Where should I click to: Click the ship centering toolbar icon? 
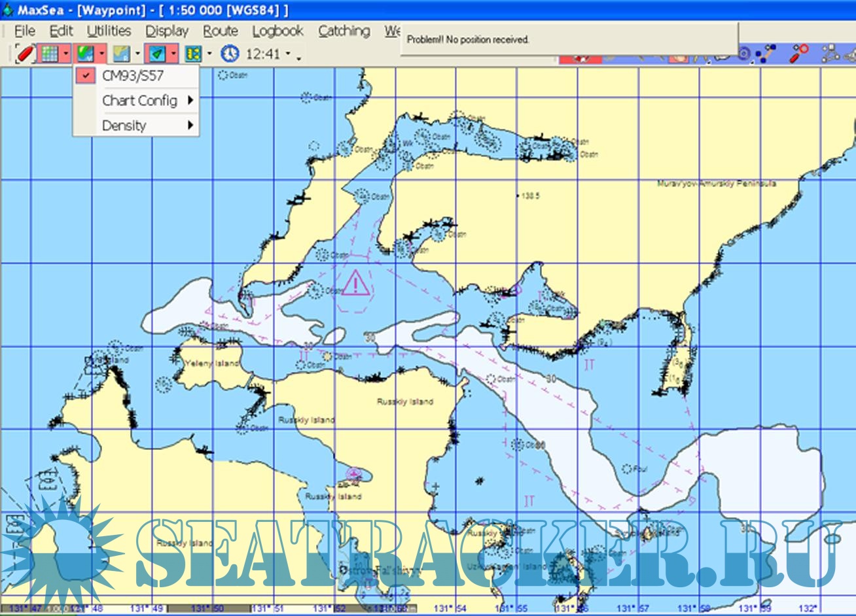click(x=156, y=53)
